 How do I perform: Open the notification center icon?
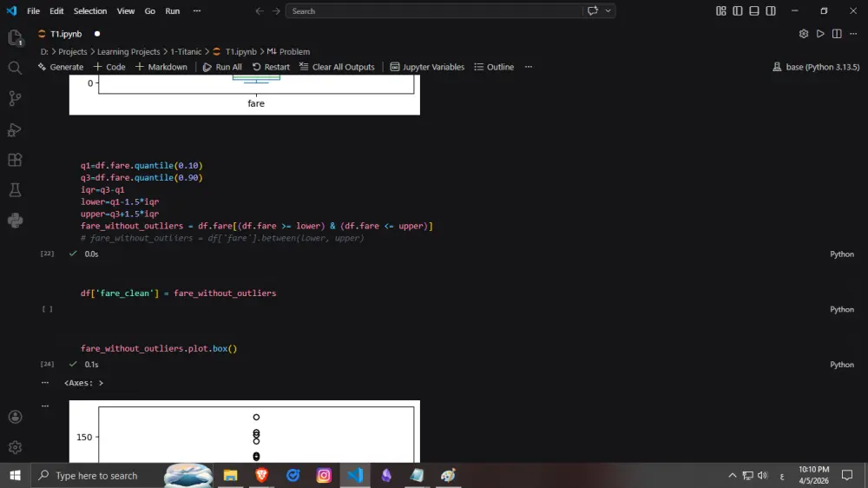[847, 475]
